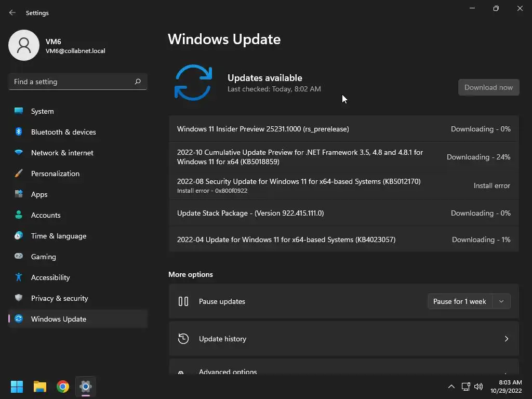Click Update Stack Package entry
Screen dimensions: 532x399
coord(344,213)
